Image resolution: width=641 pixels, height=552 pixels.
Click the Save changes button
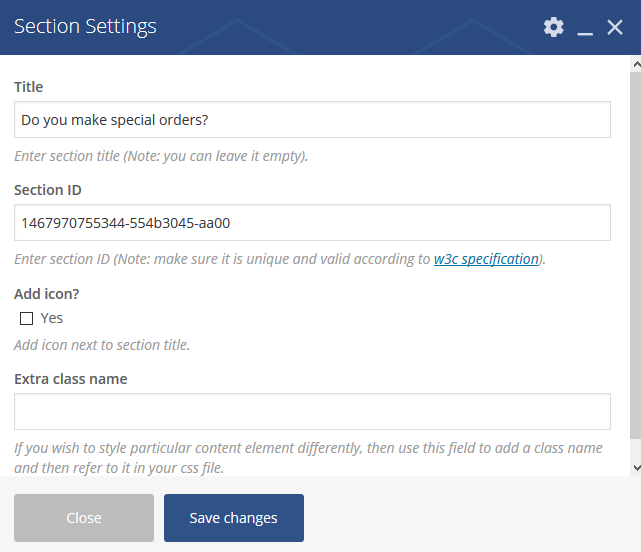[234, 518]
